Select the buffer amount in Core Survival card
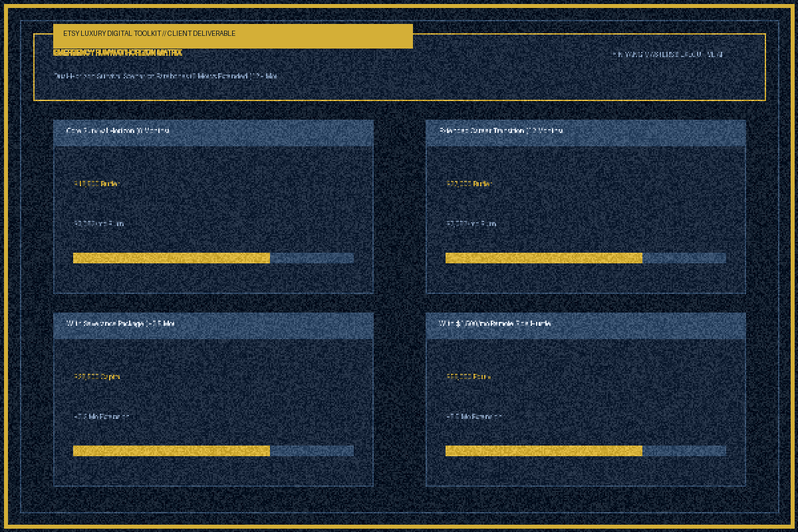The height and width of the screenshot is (532, 798). (x=96, y=184)
